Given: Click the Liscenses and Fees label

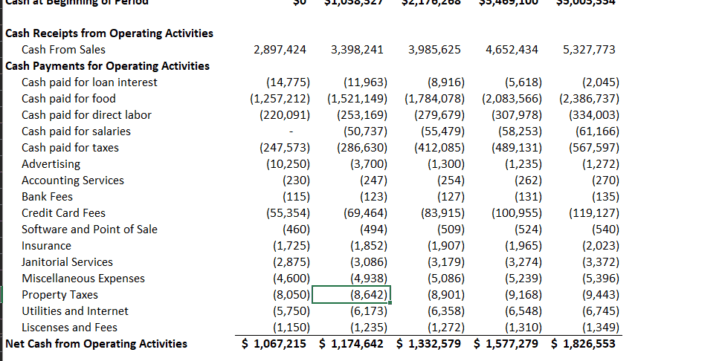Looking at the screenshot, I should point(69,327).
